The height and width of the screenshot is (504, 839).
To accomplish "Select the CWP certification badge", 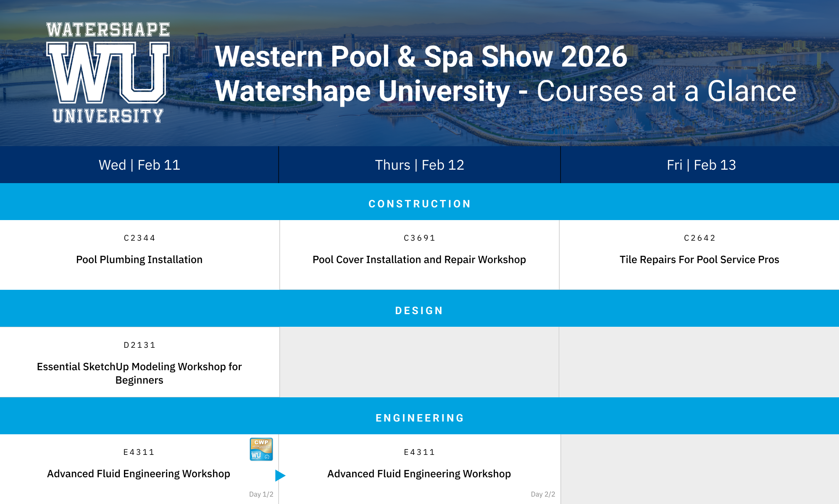I will (x=261, y=449).
